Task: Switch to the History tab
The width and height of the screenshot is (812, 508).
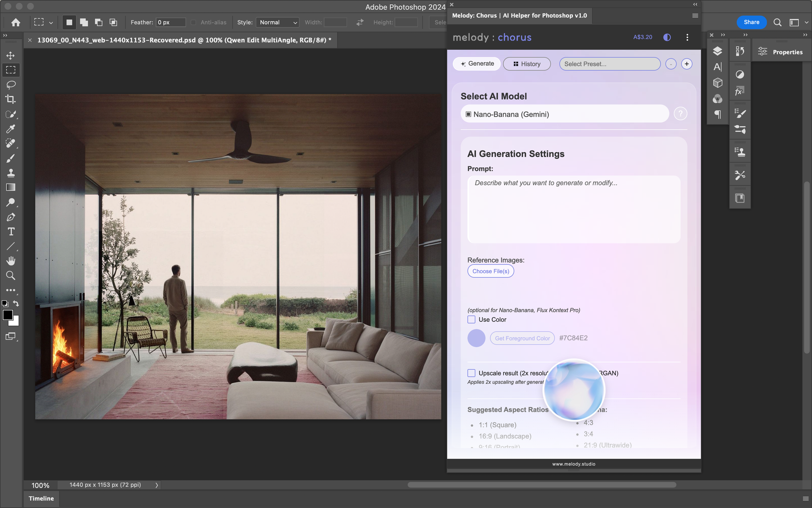Action: [527, 64]
